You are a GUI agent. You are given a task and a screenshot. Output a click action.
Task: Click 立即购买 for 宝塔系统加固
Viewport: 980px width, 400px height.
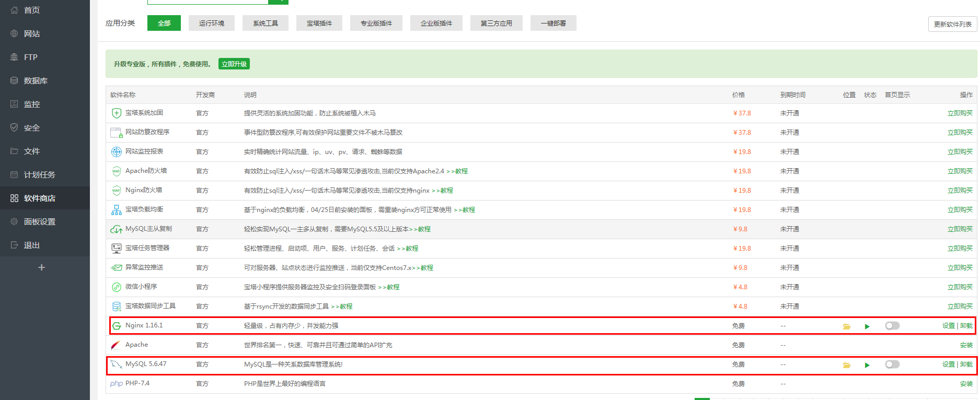(x=960, y=113)
